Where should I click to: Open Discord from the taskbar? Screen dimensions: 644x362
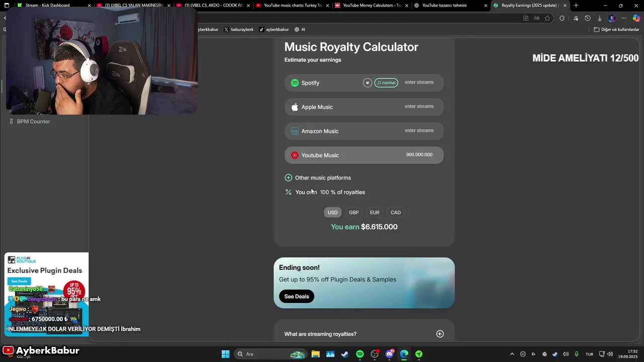pos(389,354)
